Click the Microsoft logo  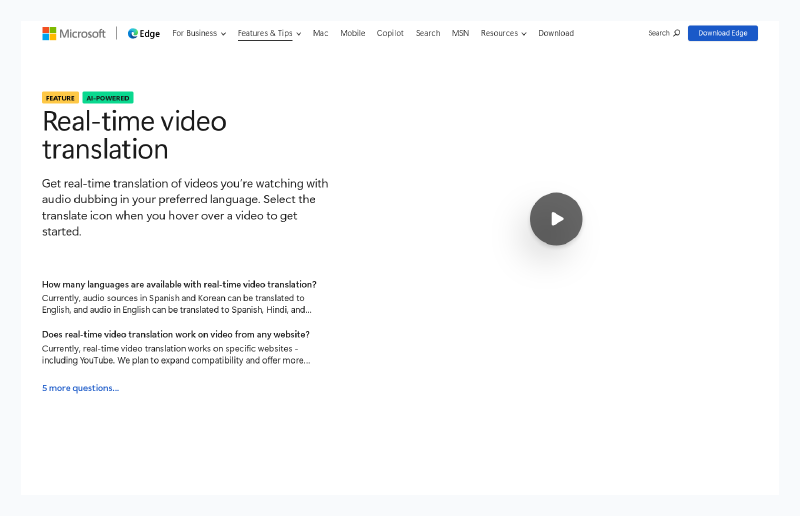tap(73, 33)
